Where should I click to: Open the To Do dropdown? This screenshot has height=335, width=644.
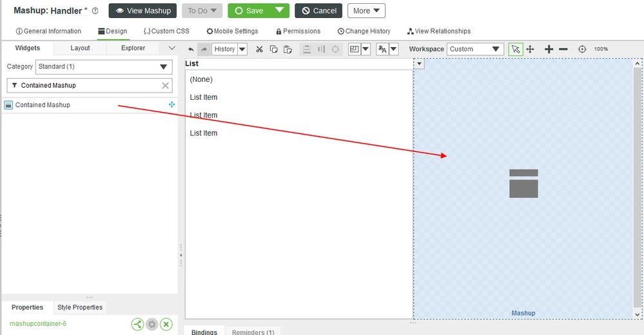[202, 11]
